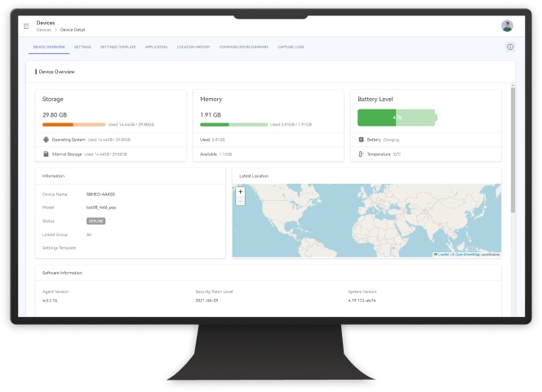
Task: Zoom in on the map
Action: pos(240,193)
